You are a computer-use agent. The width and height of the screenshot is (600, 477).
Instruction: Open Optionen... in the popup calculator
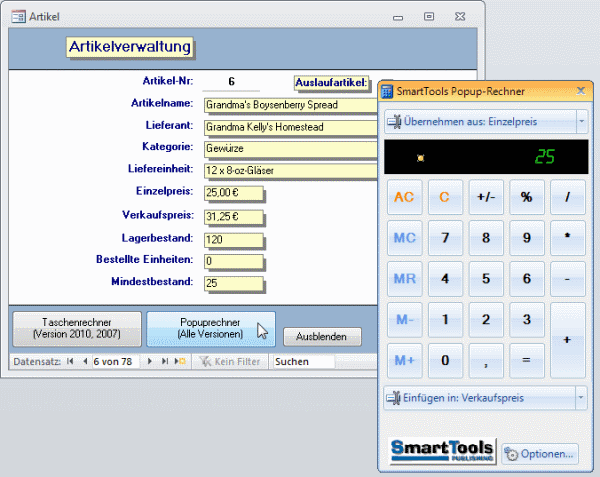pos(540,454)
